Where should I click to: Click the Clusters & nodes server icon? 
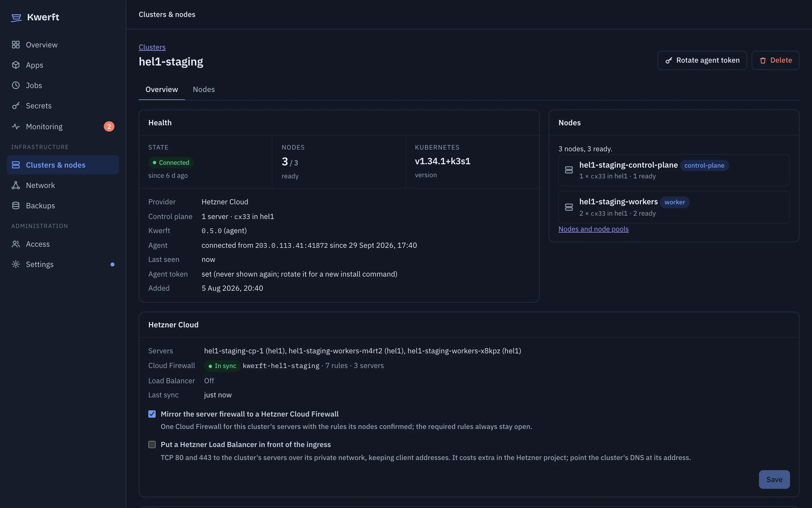pos(16,165)
